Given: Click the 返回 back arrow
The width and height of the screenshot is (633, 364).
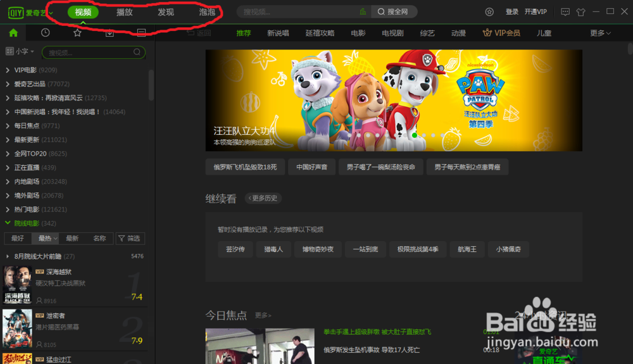Looking at the screenshot, I should 199,33.
